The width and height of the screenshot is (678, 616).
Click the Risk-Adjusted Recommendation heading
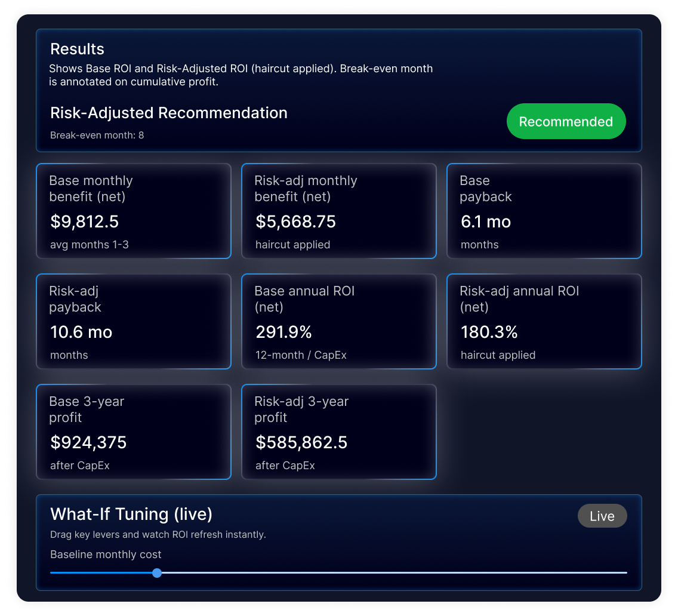[168, 113]
